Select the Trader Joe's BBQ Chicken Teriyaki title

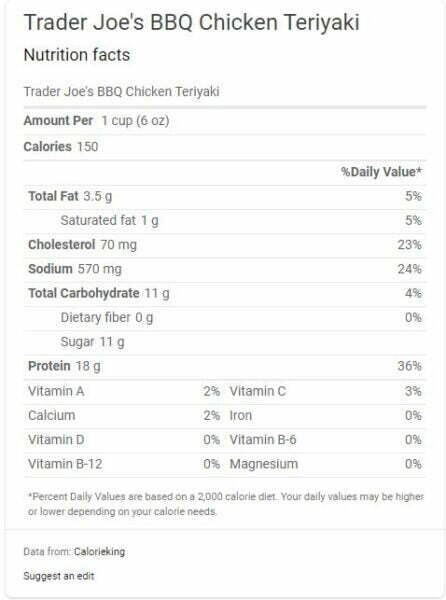(x=192, y=22)
